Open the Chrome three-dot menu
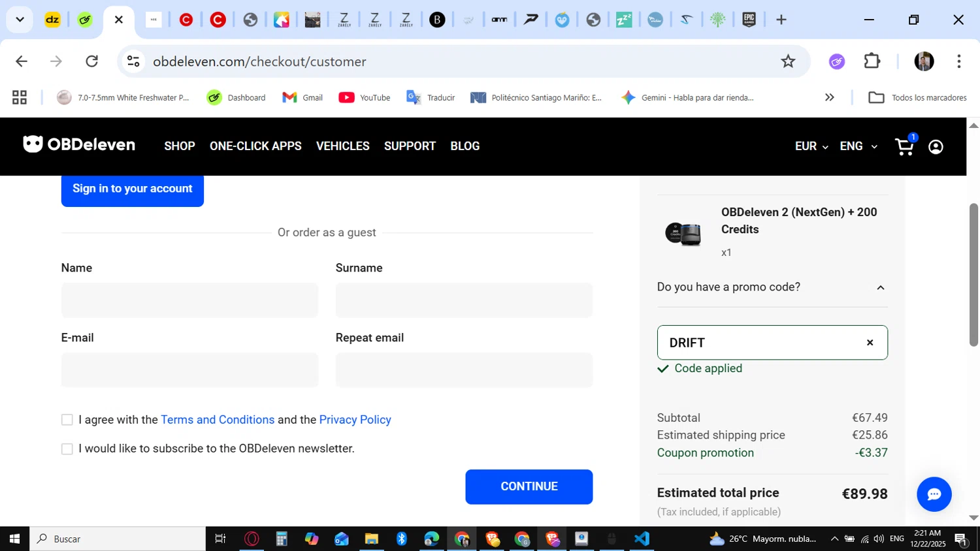This screenshot has width=980, height=551. [958, 61]
